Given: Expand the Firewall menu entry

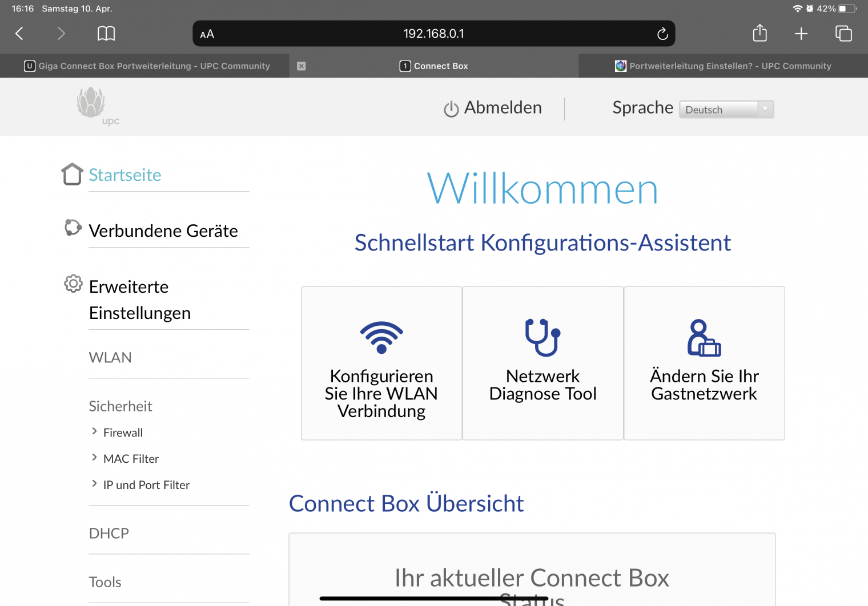Looking at the screenshot, I should pos(123,433).
